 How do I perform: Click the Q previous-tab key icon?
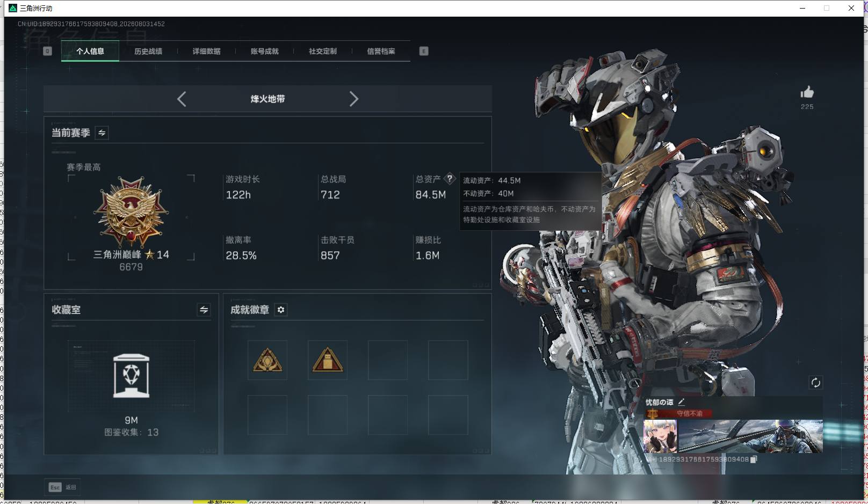pyautogui.click(x=47, y=51)
